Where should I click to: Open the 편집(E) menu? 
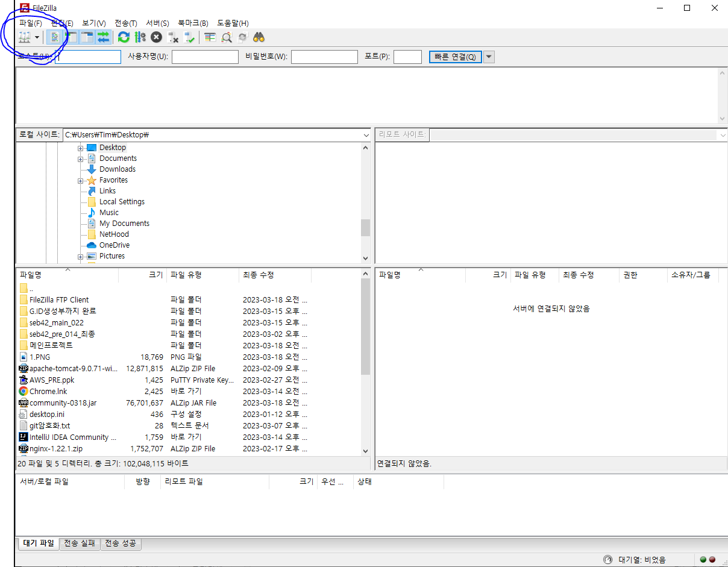coord(62,23)
